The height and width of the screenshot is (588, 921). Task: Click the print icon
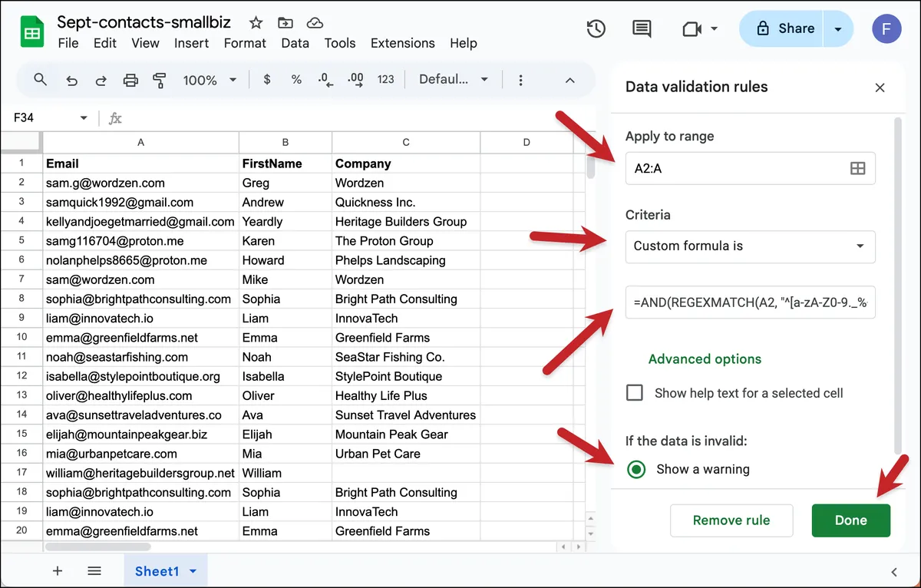[130, 80]
